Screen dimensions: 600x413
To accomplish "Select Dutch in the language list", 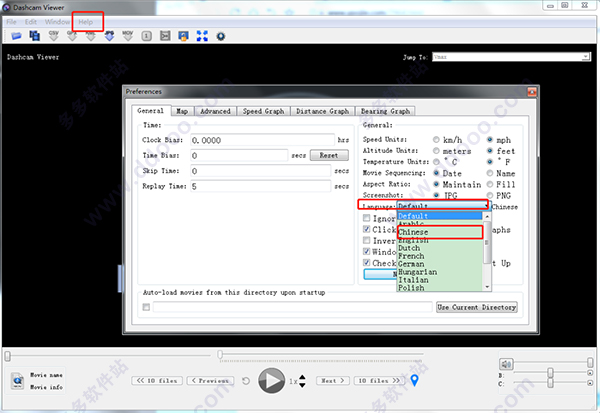I will pyautogui.click(x=439, y=248).
